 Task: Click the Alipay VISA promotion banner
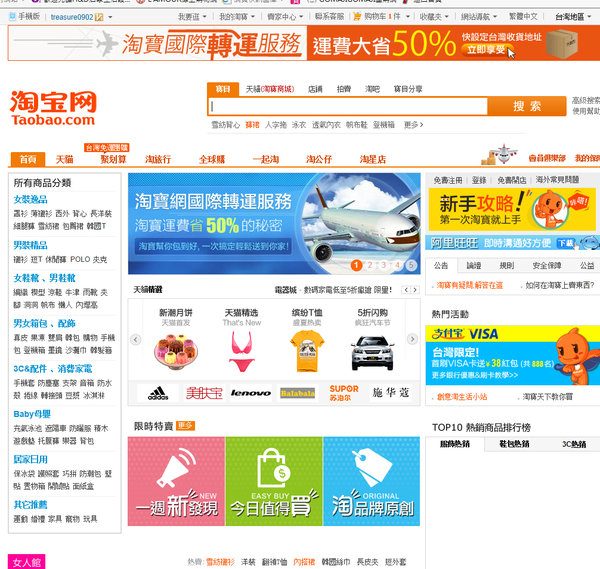click(x=512, y=355)
